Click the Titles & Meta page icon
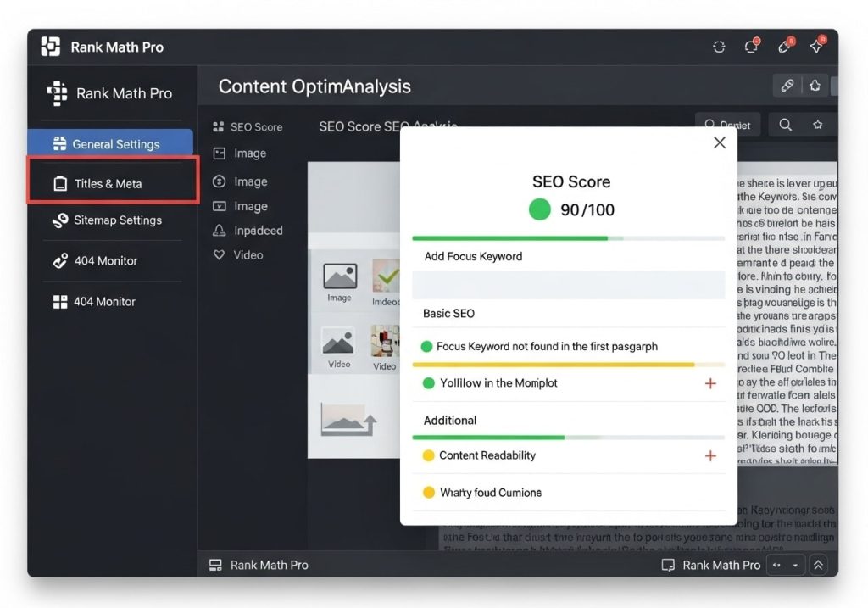The height and width of the screenshot is (608, 868). click(x=60, y=184)
